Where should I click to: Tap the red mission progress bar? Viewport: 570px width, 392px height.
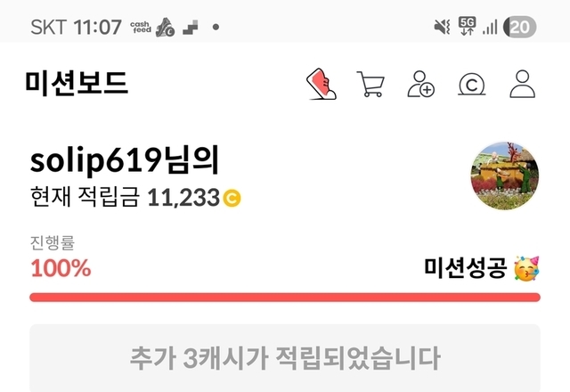coord(285,298)
